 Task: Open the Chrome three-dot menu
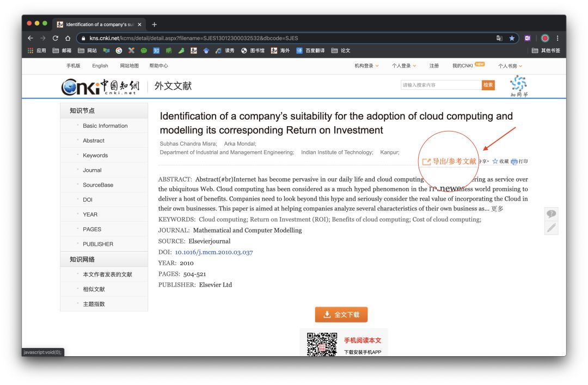click(558, 38)
